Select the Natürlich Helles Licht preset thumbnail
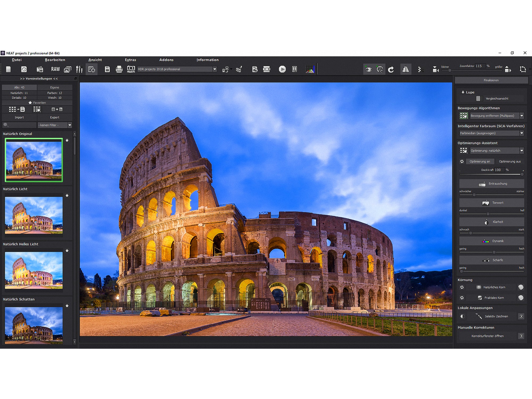Screen dimensions: 532x399 coord(34,270)
